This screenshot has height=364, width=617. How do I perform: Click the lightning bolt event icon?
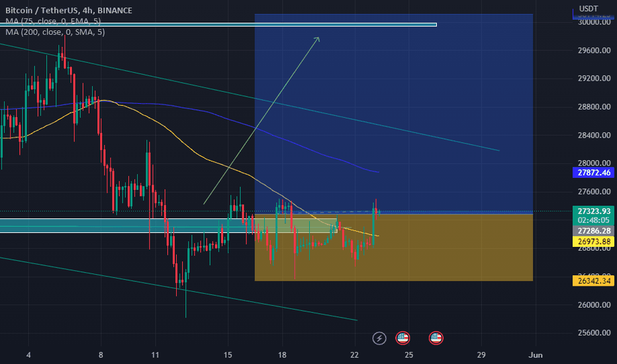[x=379, y=338]
